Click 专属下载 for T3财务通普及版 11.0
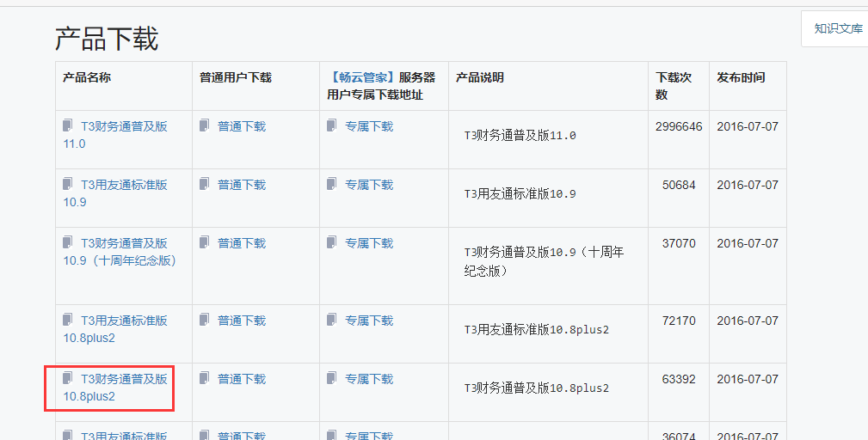This screenshot has width=868, height=440. 369,126
